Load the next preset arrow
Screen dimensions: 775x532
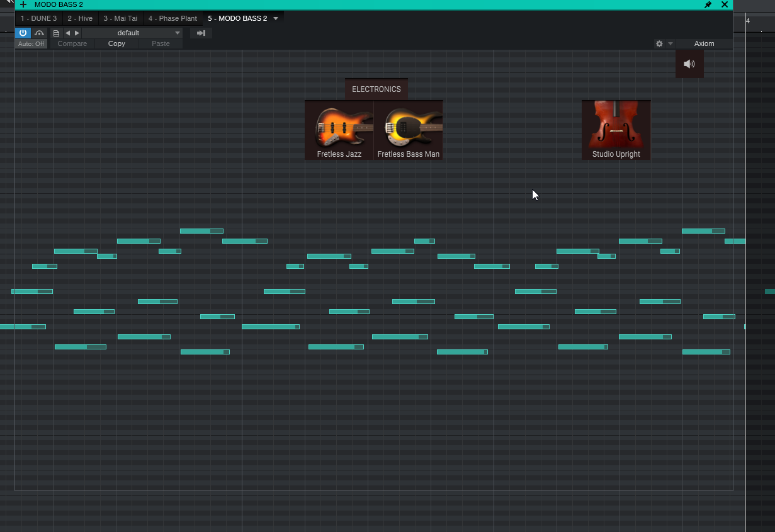click(77, 33)
